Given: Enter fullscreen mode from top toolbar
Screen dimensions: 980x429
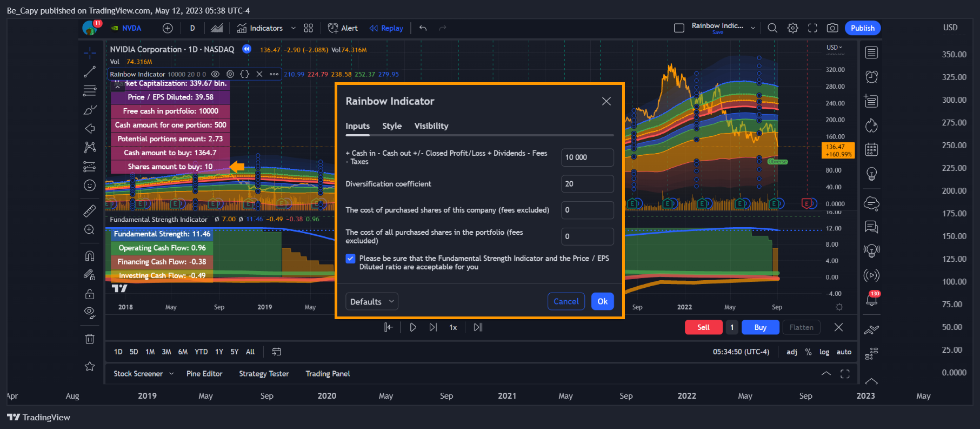Looking at the screenshot, I should point(812,28).
